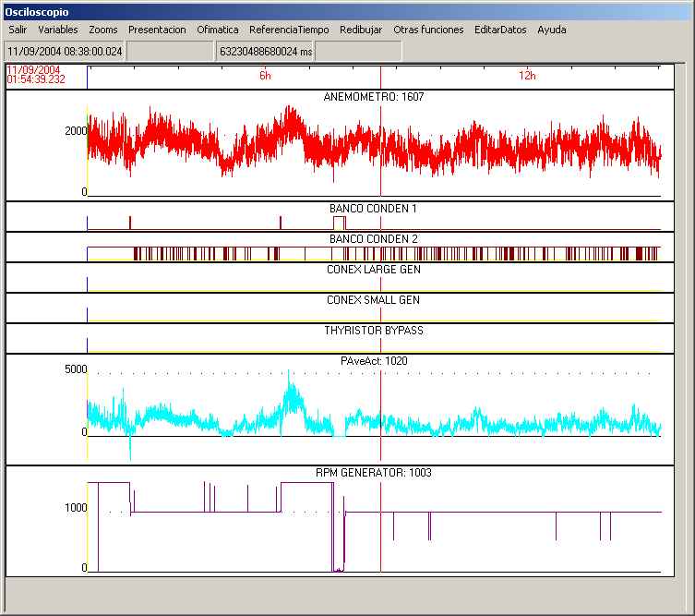The width and height of the screenshot is (695, 616).
Task: Click the milliseconds value field 63230488680024 ms
Action: (x=265, y=52)
